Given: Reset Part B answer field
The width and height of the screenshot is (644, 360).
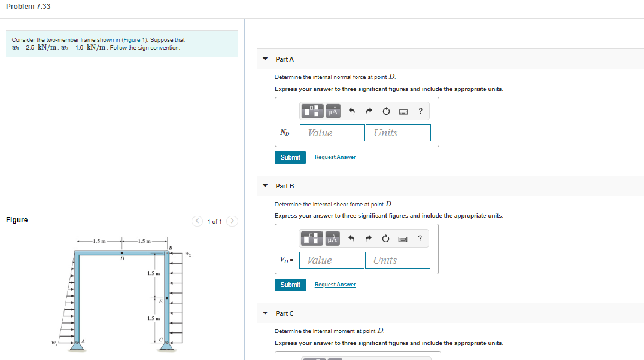Looking at the screenshot, I should [385, 239].
